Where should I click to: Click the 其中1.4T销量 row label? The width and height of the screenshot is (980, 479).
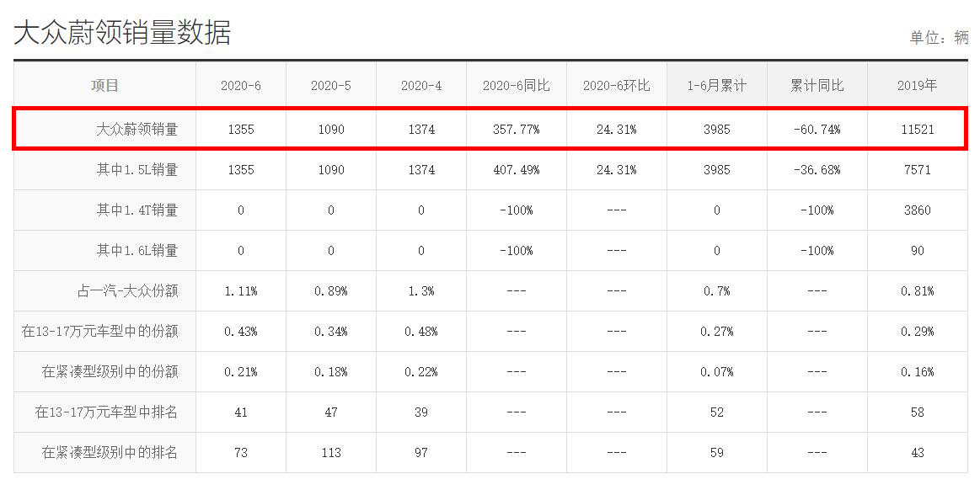[x=137, y=210]
